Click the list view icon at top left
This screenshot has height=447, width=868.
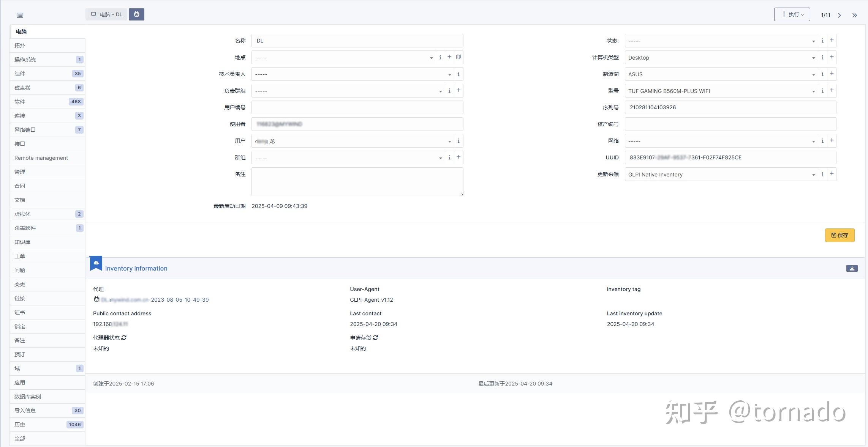click(x=20, y=15)
